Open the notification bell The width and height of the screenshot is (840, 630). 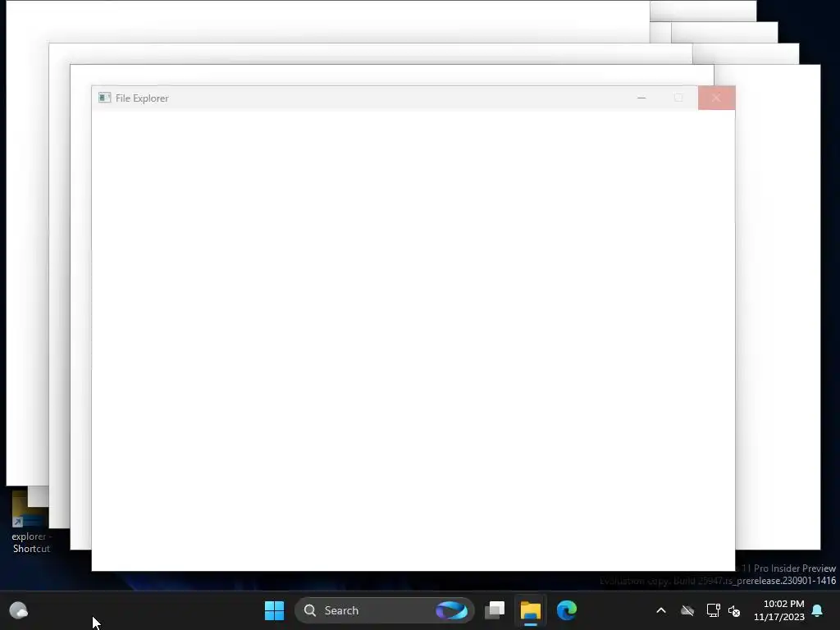818,610
